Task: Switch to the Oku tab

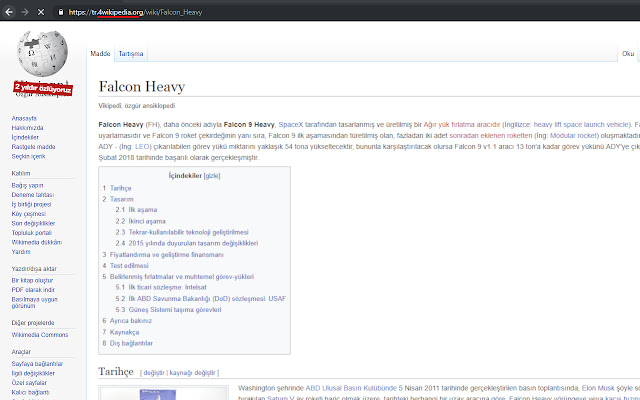Action: click(x=628, y=53)
